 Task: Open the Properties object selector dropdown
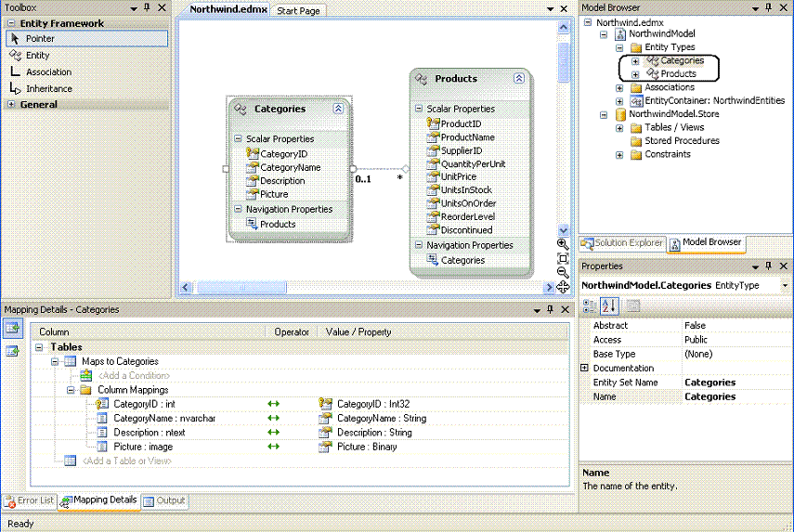tap(786, 285)
